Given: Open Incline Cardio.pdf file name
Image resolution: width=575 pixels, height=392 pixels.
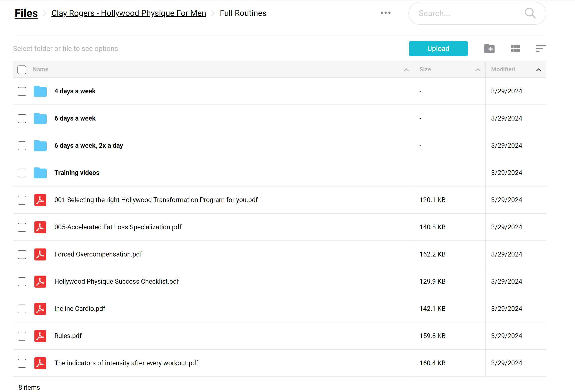Looking at the screenshot, I should [x=80, y=309].
